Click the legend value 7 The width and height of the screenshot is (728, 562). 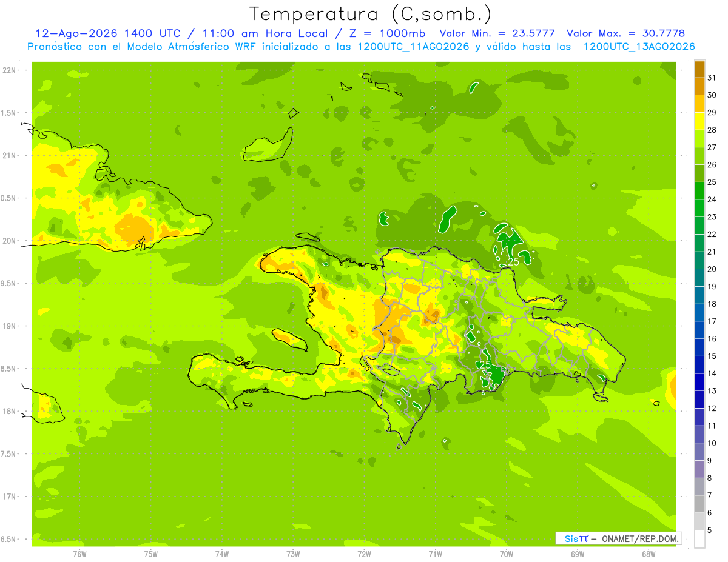(710, 495)
